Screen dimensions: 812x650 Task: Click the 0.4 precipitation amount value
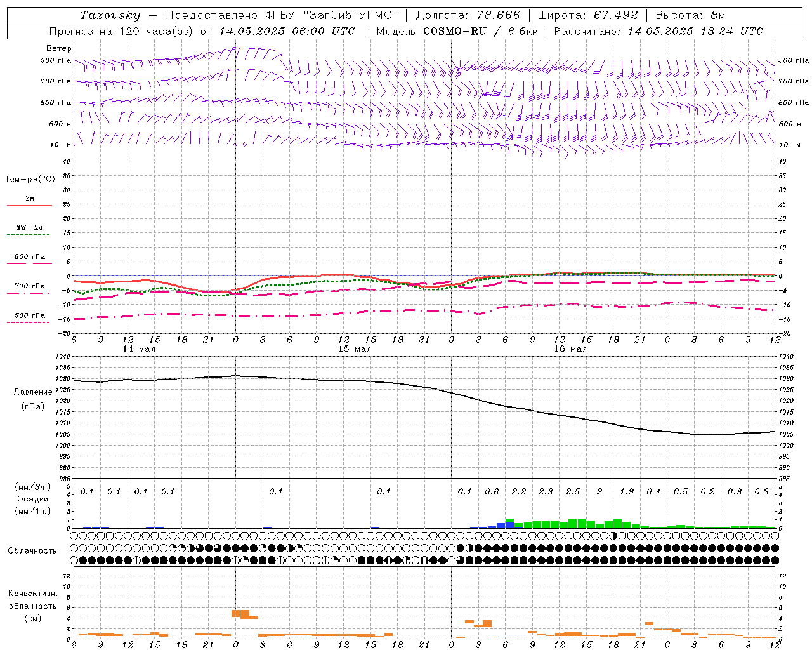point(653,492)
